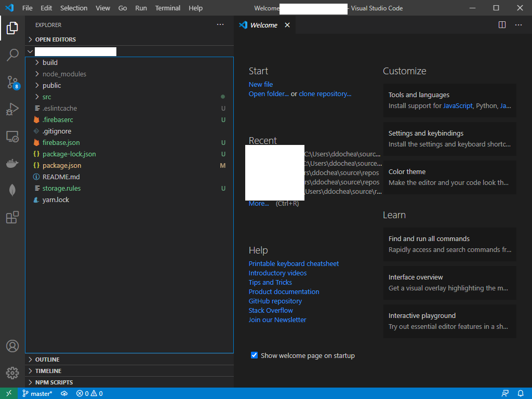Viewport: 532px width, 399px height.
Task: Open the Interactive playground card
Action: pyautogui.click(x=449, y=321)
